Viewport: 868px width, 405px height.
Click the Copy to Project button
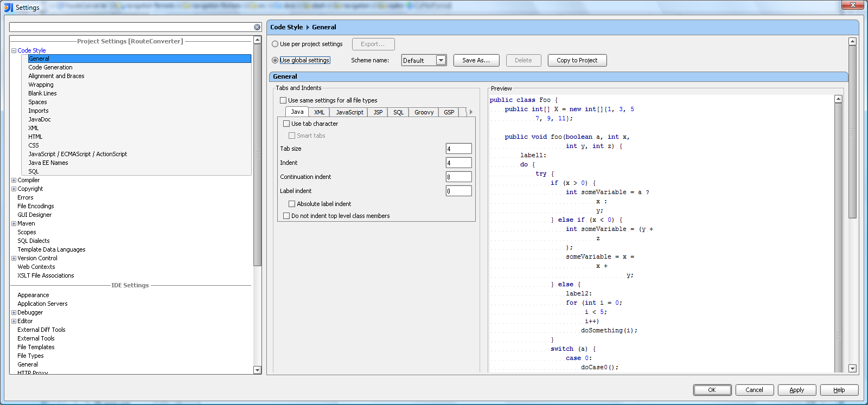pyautogui.click(x=577, y=60)
